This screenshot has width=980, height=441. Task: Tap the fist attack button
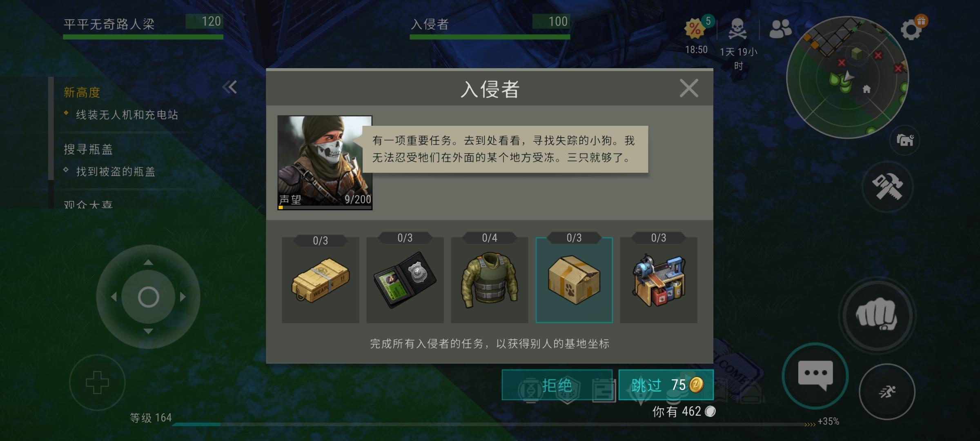pos(877,315)
